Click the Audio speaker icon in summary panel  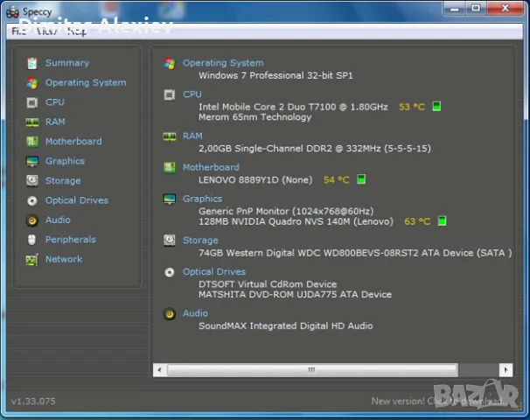coord(170,314)
